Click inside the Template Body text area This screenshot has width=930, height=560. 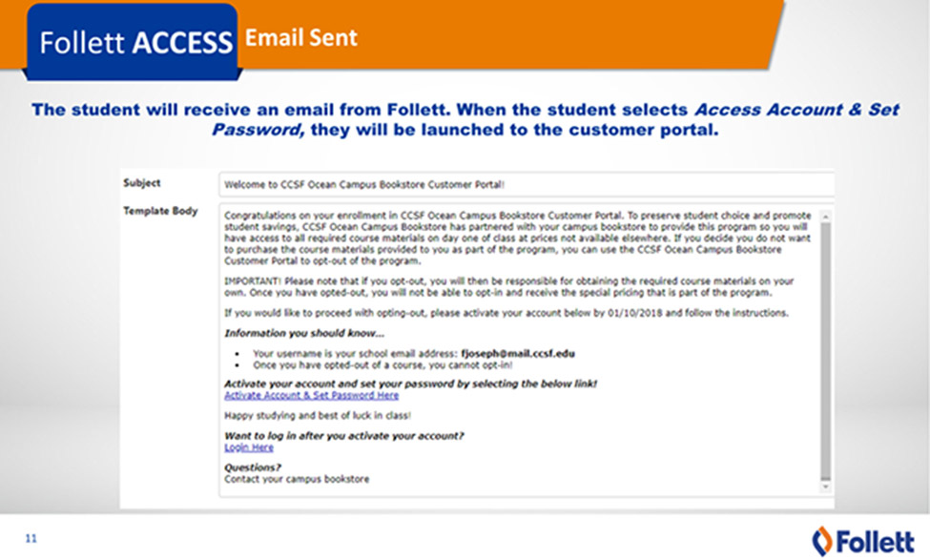(521, 350)
